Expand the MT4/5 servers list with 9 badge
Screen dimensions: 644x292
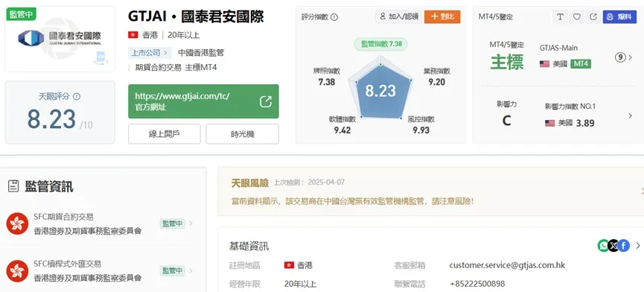click(624, 57)
